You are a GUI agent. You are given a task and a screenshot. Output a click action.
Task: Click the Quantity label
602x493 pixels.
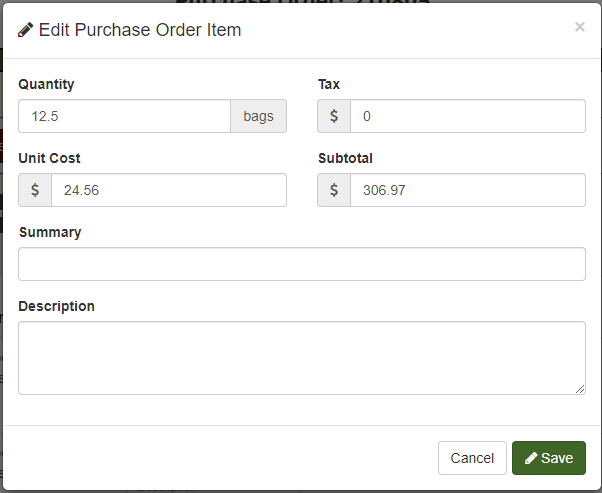click(46, 84)
